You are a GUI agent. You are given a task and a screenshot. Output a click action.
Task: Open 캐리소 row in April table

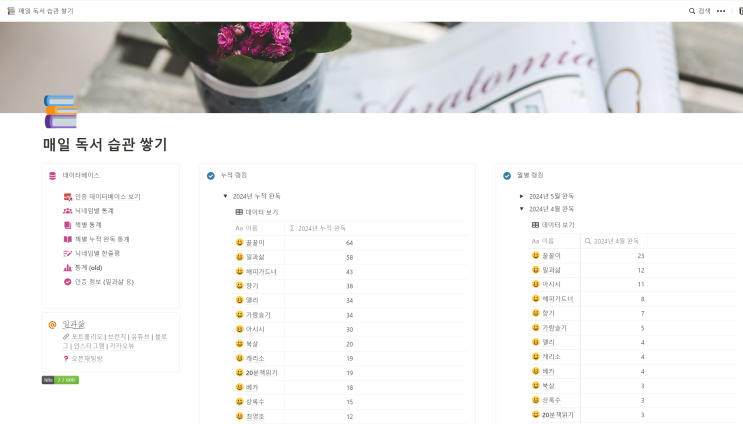(x=551, y=357)
